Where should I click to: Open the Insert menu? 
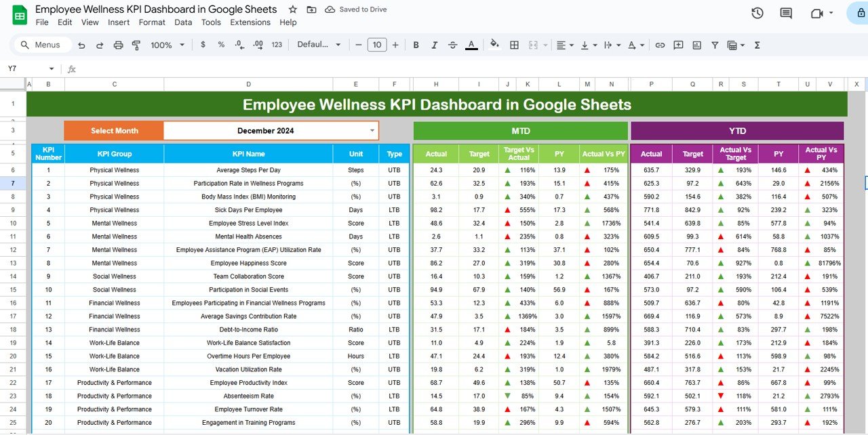119,22
